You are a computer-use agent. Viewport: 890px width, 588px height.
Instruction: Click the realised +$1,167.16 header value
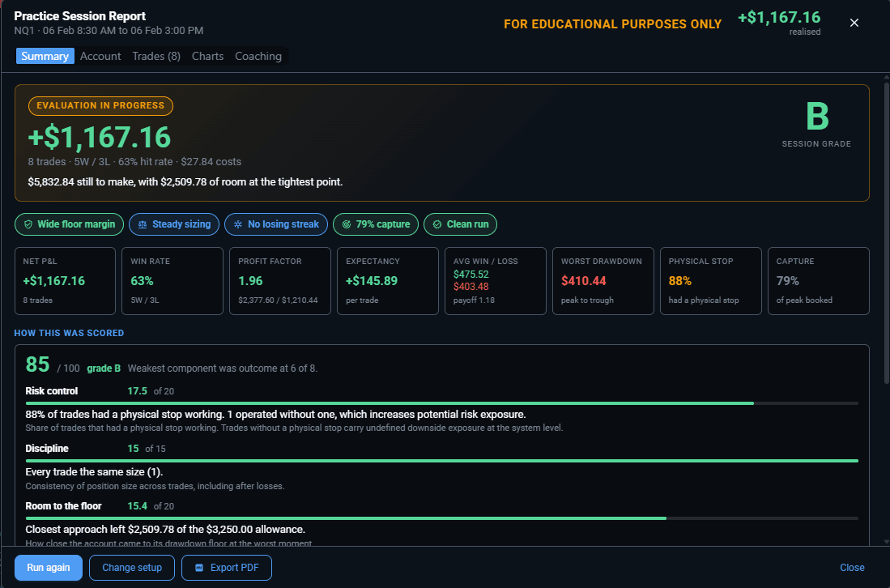click(779, 18)
